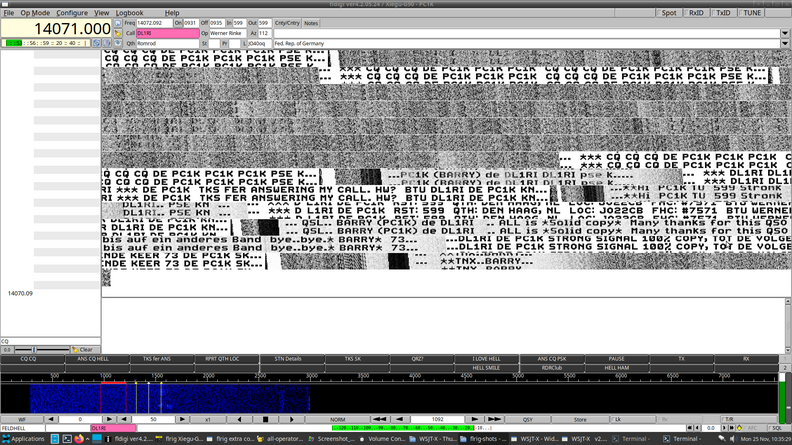Click the TKS SK macro button

354,358
